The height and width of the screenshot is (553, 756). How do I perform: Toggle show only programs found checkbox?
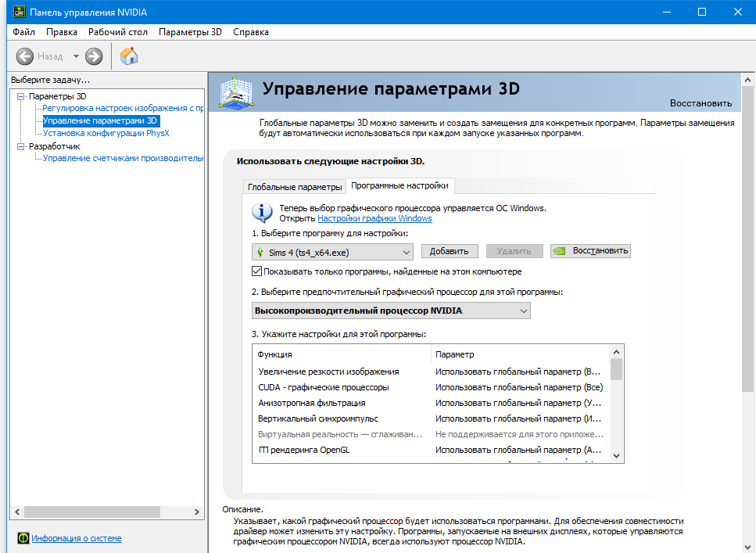257,271
